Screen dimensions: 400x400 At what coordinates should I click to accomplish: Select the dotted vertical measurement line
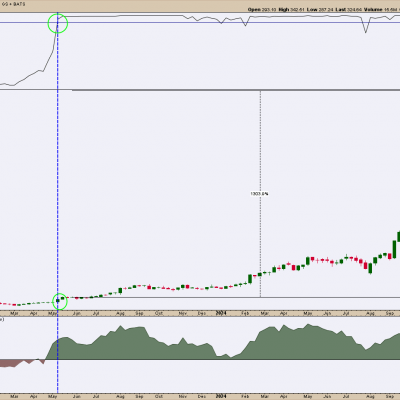(260, 193)
